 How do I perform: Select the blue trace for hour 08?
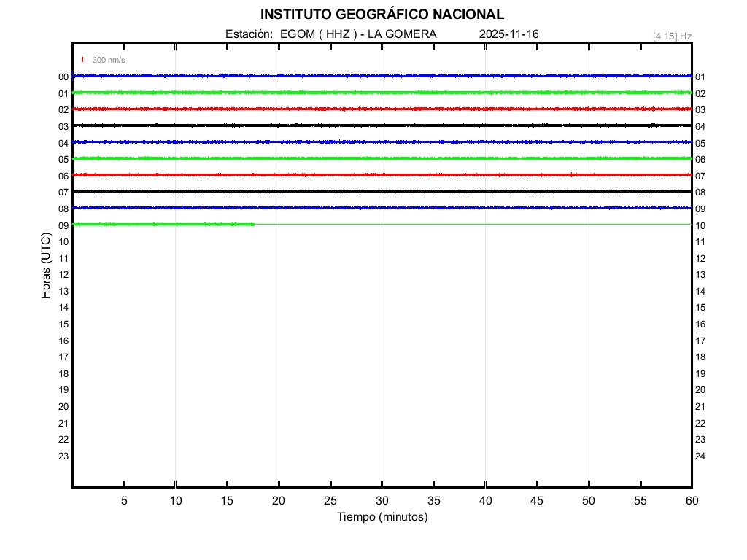[x=382, y=208]
